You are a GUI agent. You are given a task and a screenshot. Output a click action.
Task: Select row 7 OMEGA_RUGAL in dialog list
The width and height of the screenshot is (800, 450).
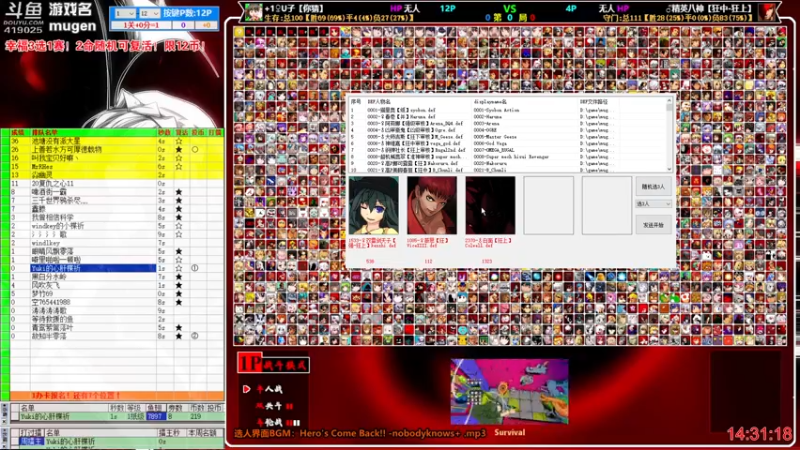[x=508, y=150]
